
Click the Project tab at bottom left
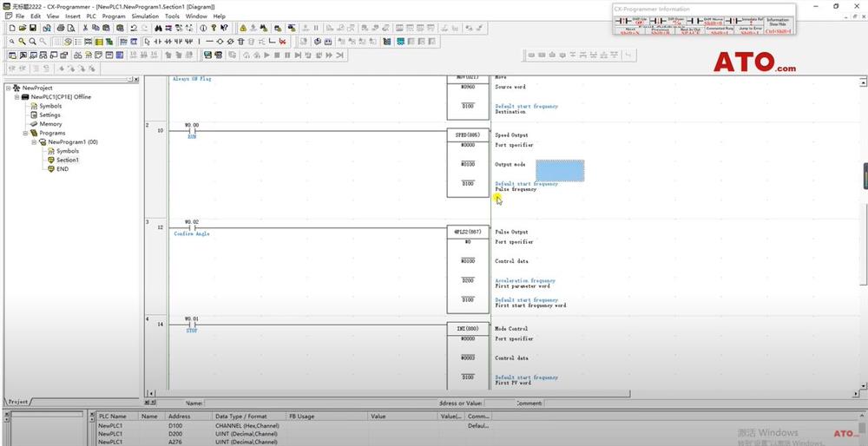pyautogui.click(x=19, y=402)
